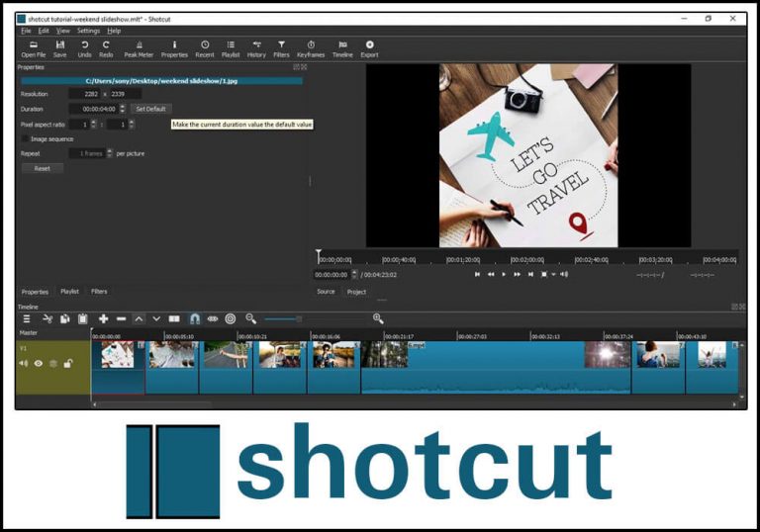Open the player volume control
The width and height of the screenshot is (760, 532).
point(564,275)
